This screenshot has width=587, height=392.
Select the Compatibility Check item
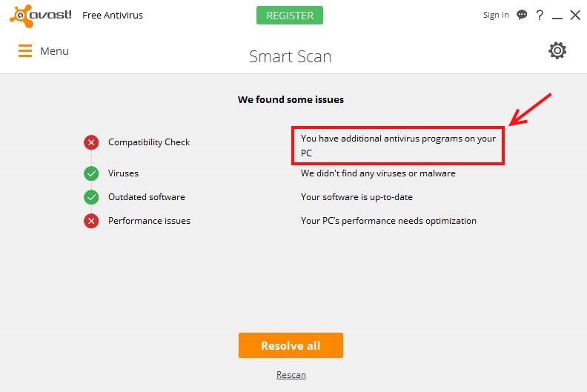[149, 142]
